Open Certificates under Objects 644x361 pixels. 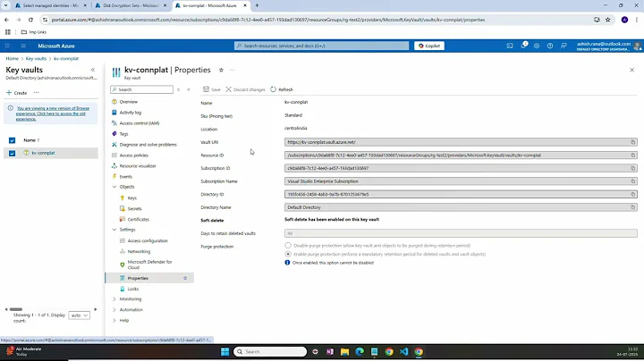tap(139, 219)
